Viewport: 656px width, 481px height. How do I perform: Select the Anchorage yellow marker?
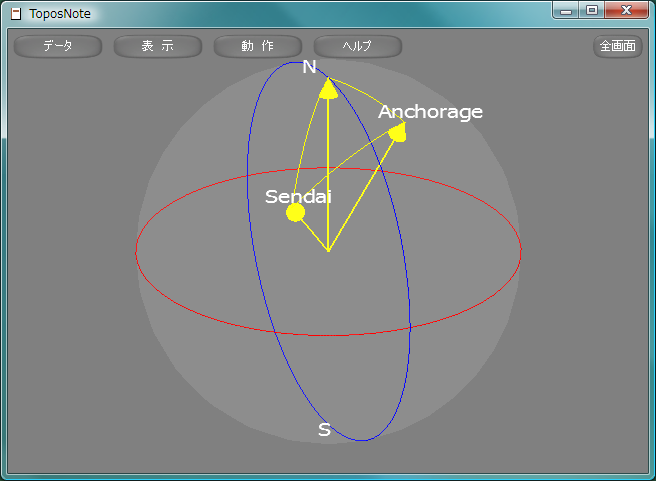(x=397, y=133)
